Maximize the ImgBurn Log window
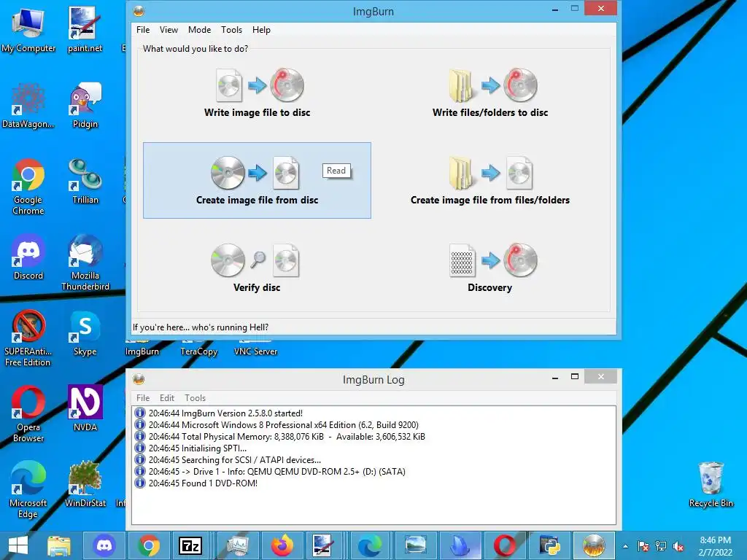The width and height of the screenshot is (747, 560). (x=575, y=377)
